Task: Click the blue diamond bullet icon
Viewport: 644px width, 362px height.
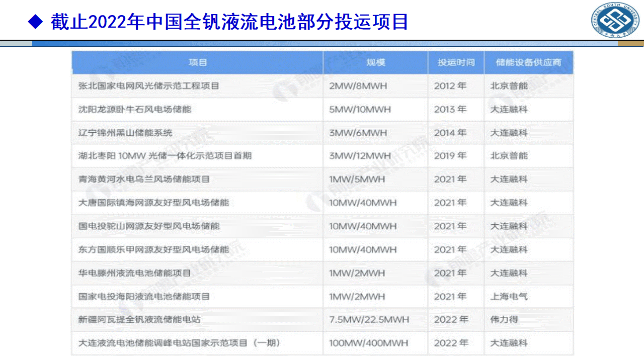Action: [35, 22]
